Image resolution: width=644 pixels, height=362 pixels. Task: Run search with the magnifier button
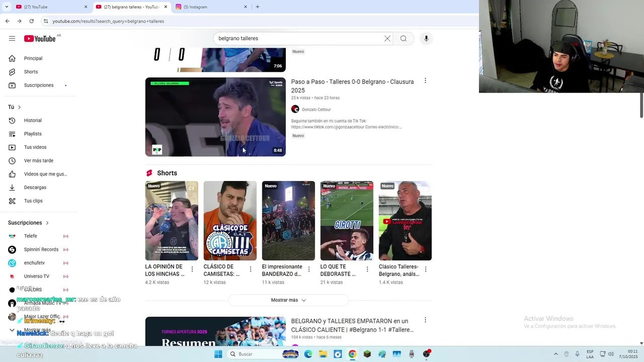click(x=404, y=39)
